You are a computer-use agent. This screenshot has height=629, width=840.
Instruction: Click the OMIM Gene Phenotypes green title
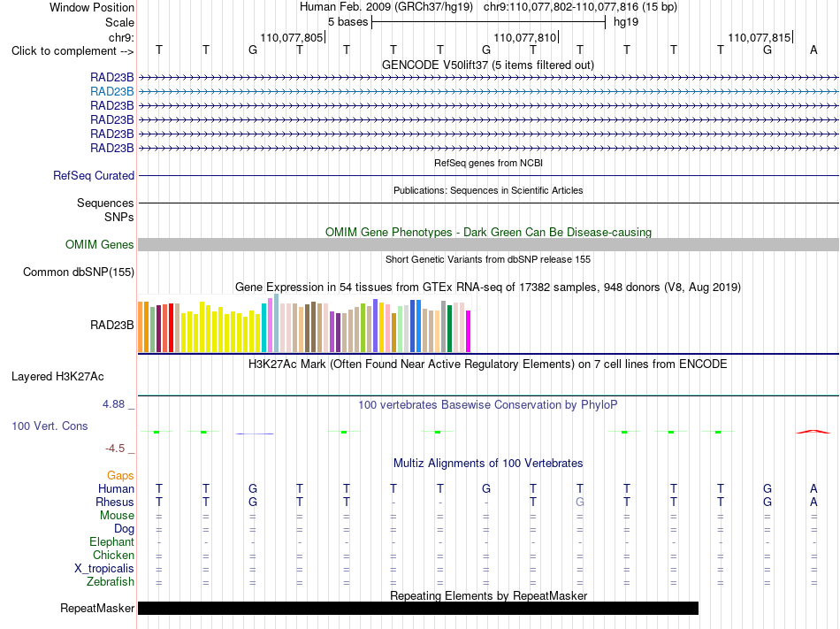(x=488, y=232)
